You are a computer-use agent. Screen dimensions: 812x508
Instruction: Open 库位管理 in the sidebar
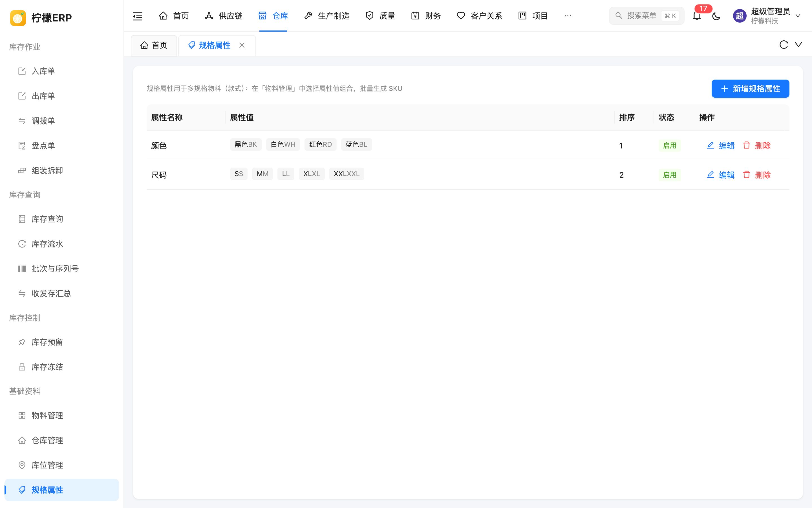click(x=62, y=465)
